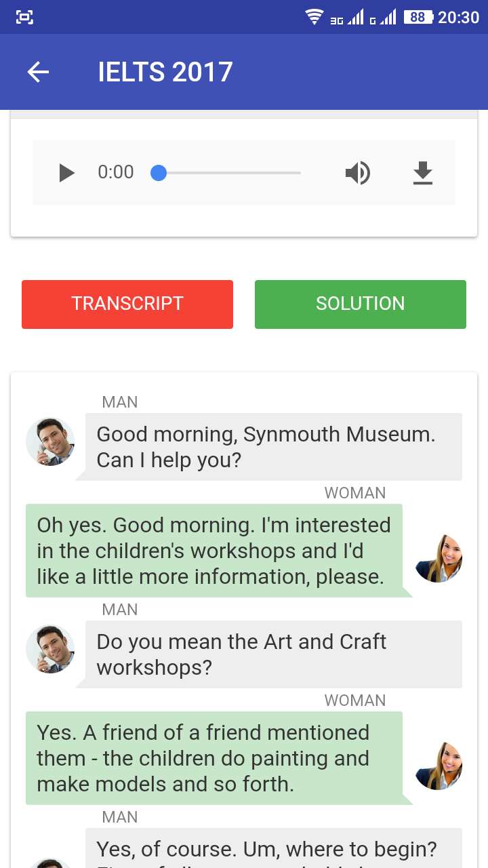Tap the man's avatar beside first message
Viewport: 488px width, 868px height.
(x=50, y=441)
